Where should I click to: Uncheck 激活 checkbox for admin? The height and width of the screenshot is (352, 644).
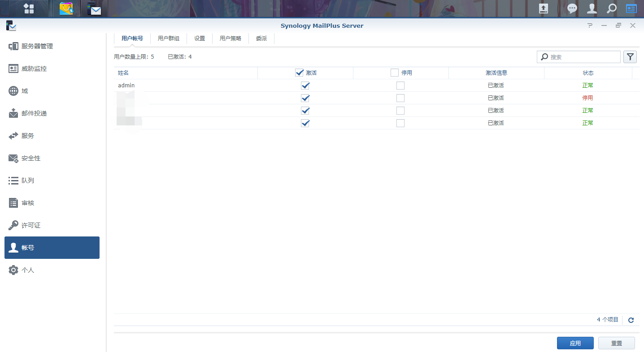(x=305, y=86)
